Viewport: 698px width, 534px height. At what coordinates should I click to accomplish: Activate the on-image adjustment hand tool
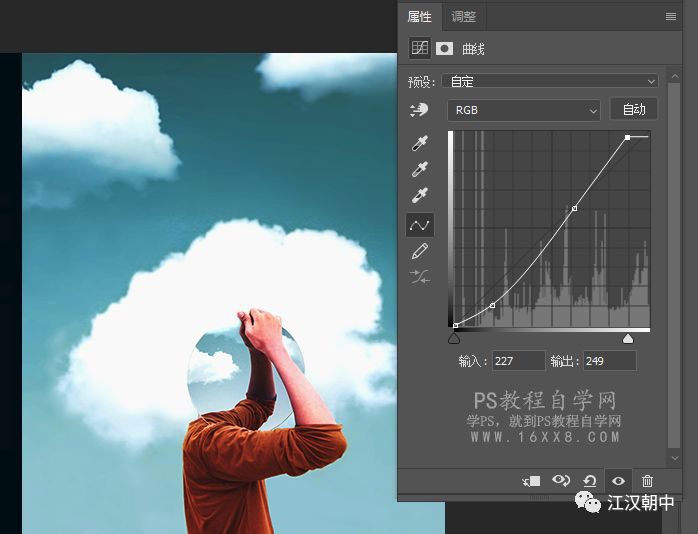tap(419, 111)
